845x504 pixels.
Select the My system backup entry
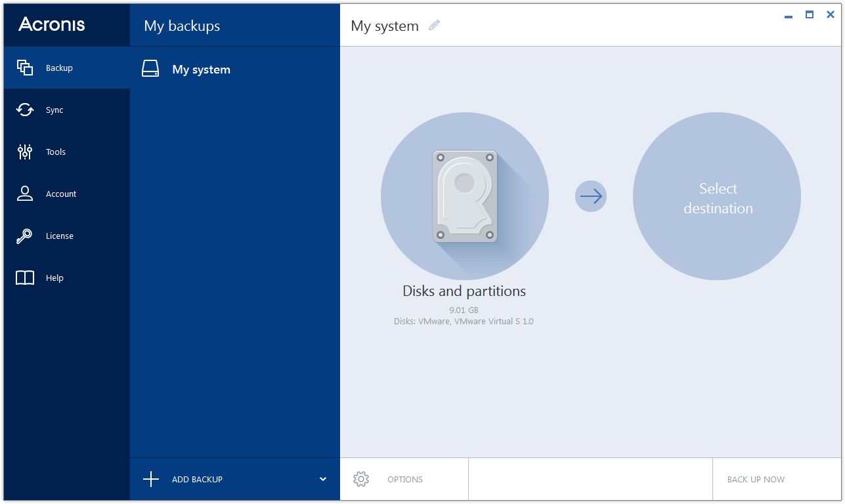coord(201,70)
